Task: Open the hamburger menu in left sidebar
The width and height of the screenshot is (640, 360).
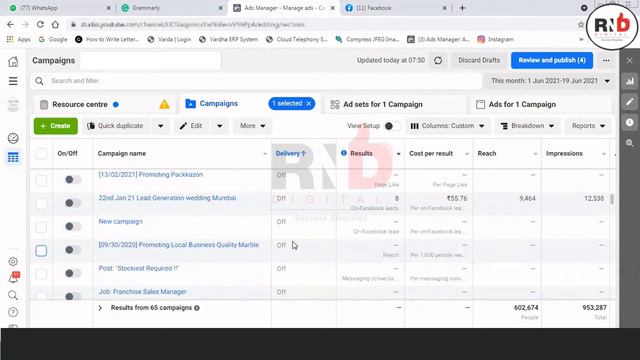Action: pos(13,81)
